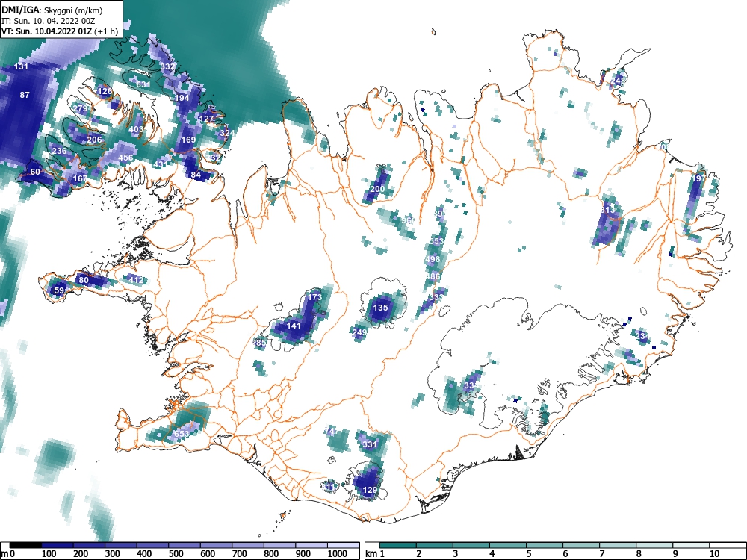This screenshot has height=560, width=747.
Task: Select the legend swatch between 5 and 6 km
Action: pyautogui.click(x=545, y=545)
